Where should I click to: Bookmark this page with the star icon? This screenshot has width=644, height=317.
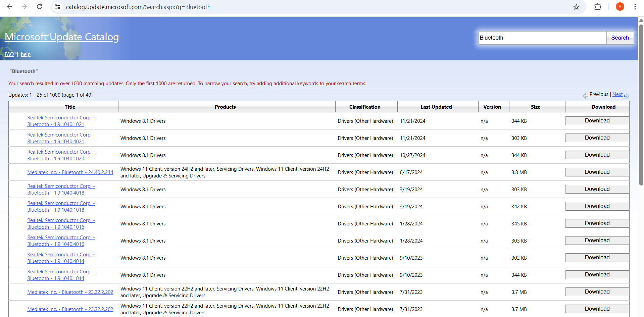[x=576, y=7]
